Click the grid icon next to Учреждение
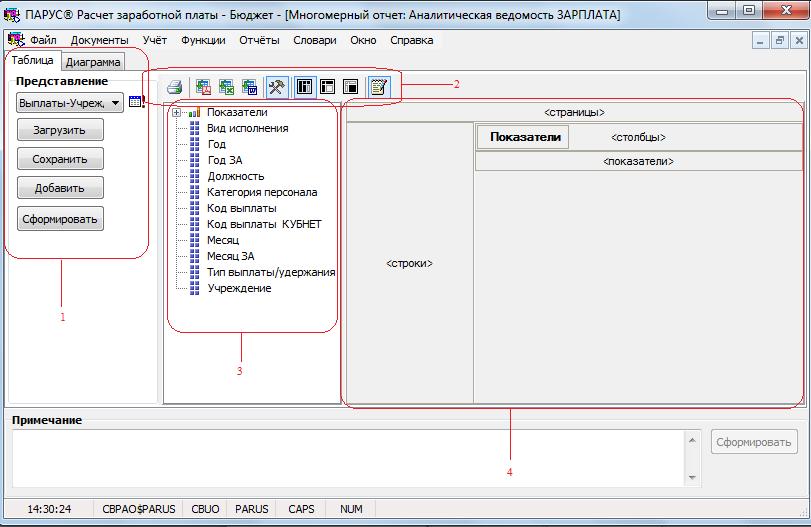Screen dimensions: 811x527 [194, 288]
